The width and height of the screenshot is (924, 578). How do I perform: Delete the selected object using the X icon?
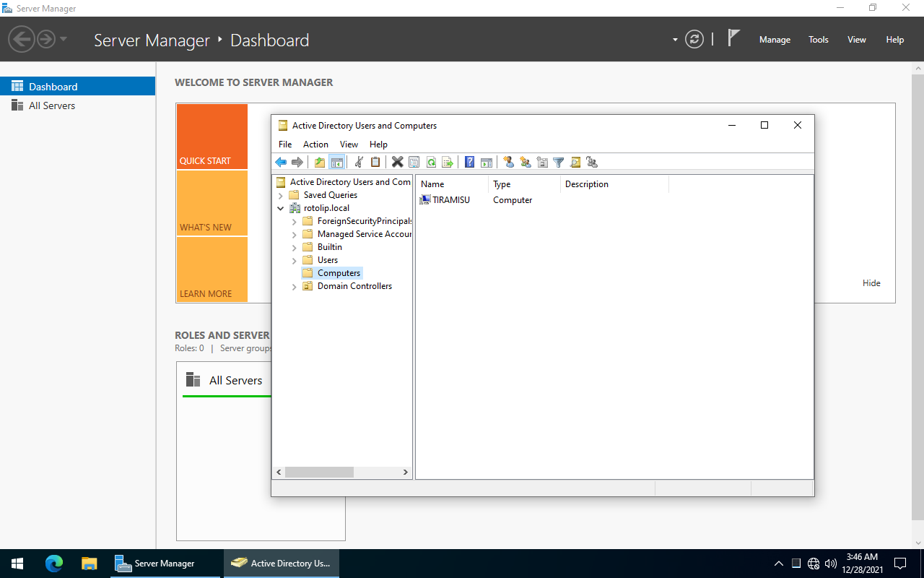pos(397,162)
